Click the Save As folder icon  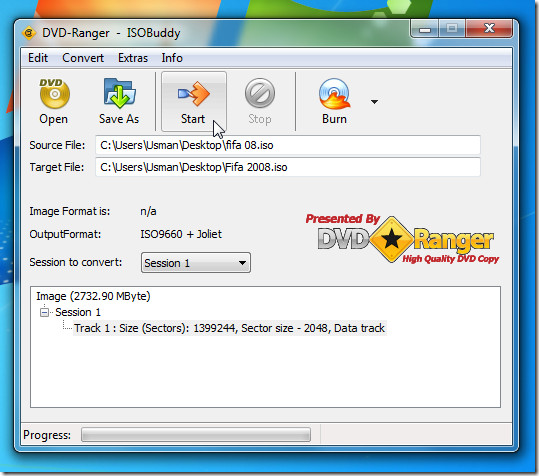pyautogui.click(x=119, y=93)
